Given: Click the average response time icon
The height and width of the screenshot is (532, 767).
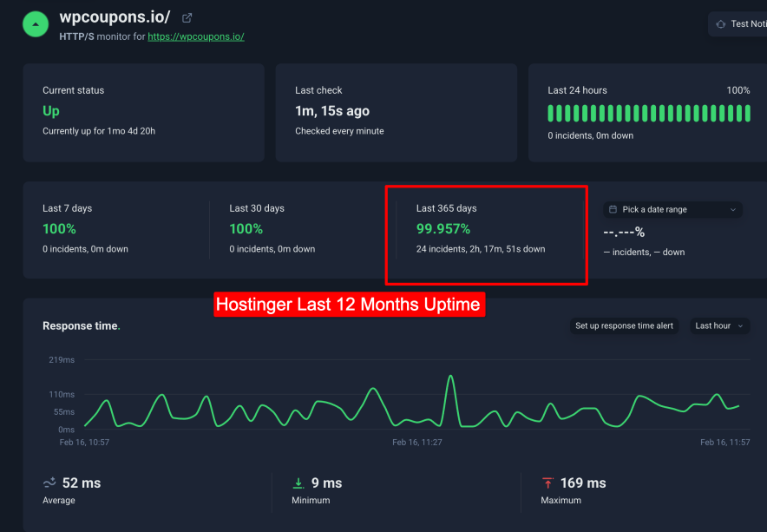Looking at the screenshot, I should (x=48, y=482).
